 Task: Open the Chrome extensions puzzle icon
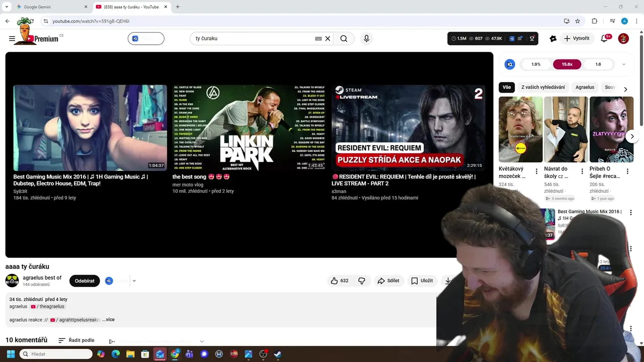(594, 21)
